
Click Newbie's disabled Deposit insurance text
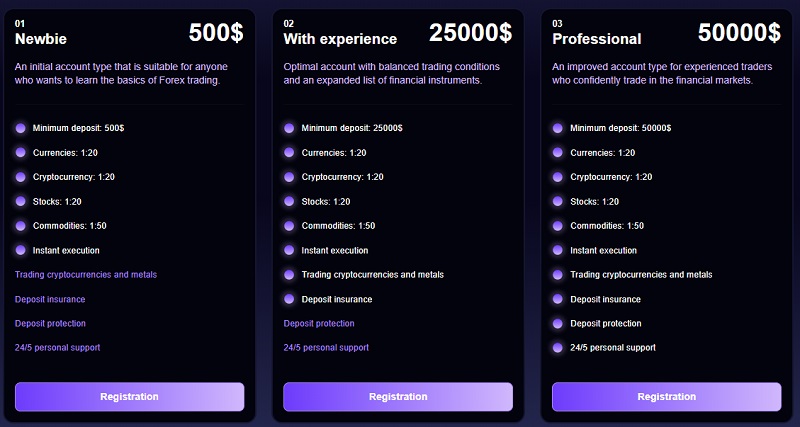click(50, 299)
